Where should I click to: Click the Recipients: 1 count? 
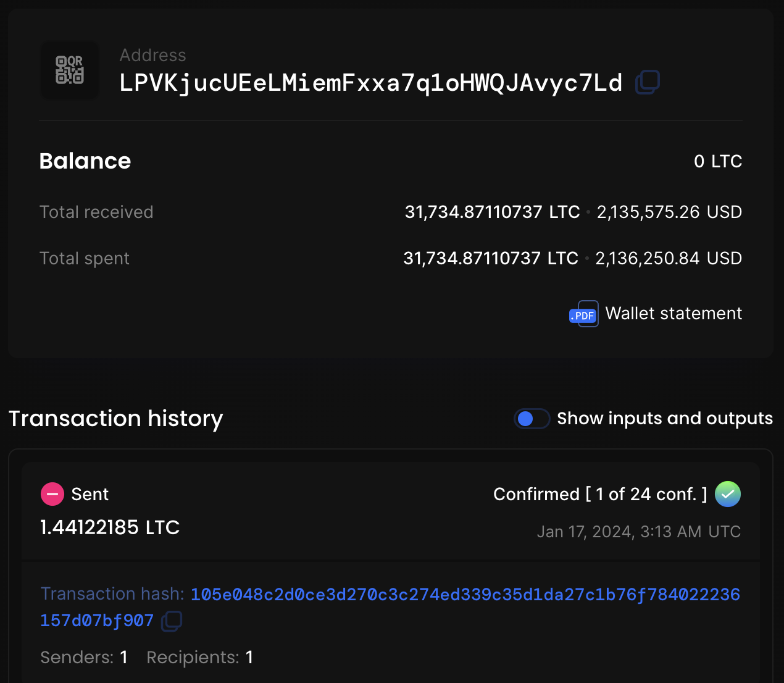coord(200,657)
